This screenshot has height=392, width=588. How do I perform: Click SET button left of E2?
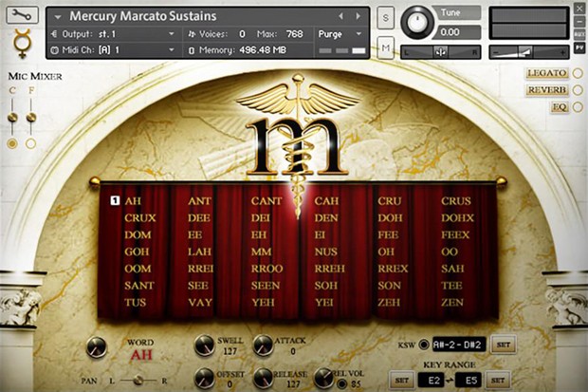(x=401, y=381)
